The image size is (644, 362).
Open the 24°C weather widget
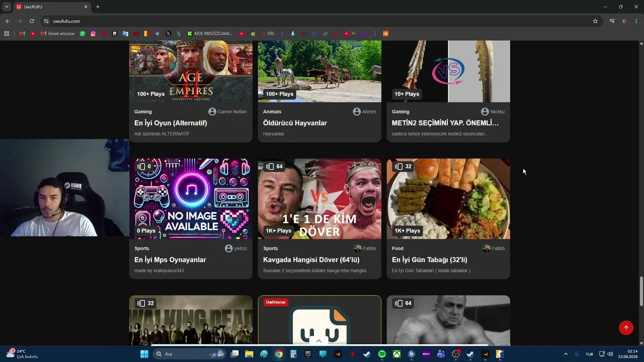[22, 354]
